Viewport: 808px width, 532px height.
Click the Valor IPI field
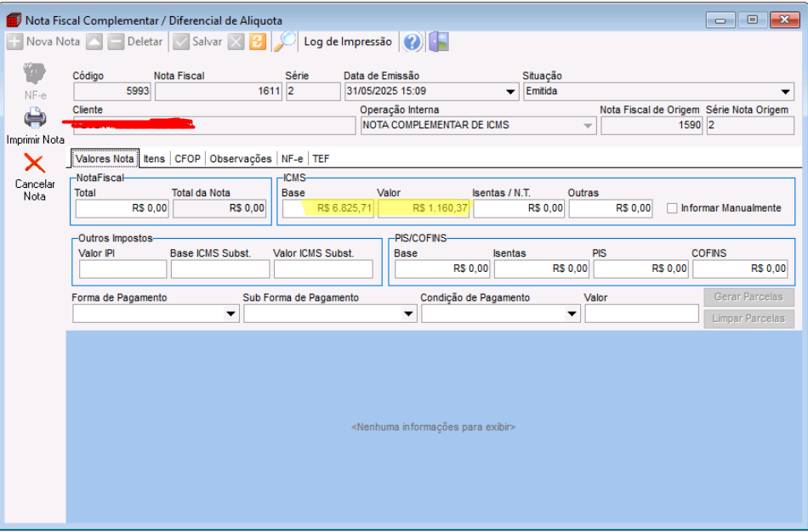[x=122, y=269]
